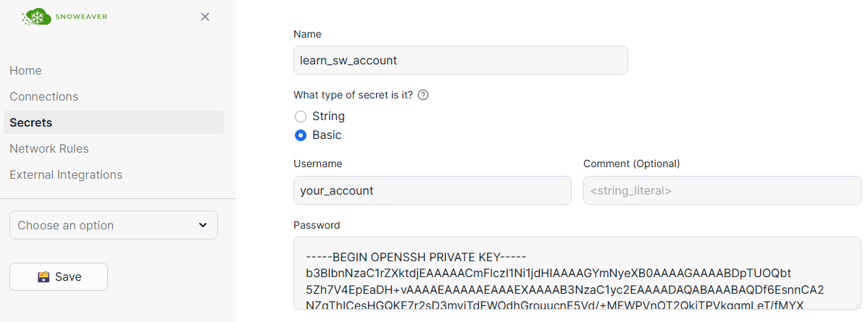Focus the Username input field

[432, 191]
